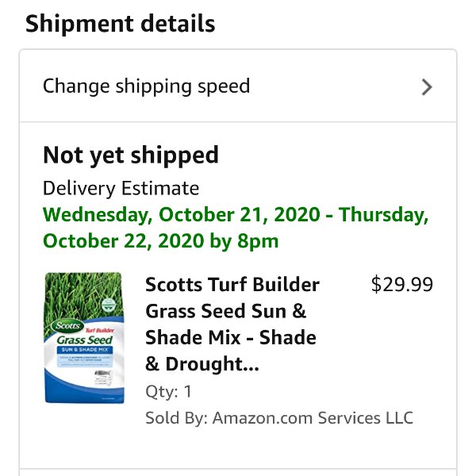Tap the Qty: 1 quantity label

point(168,391)
